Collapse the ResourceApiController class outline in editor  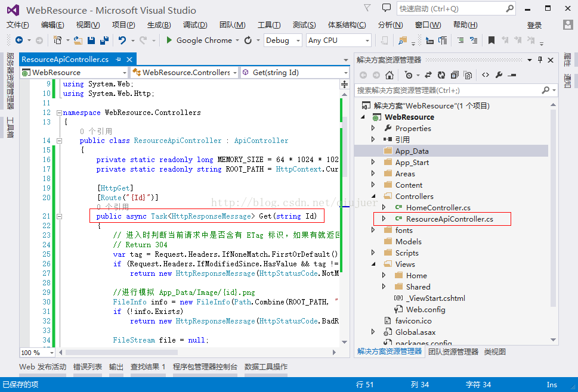coord(59,141)
